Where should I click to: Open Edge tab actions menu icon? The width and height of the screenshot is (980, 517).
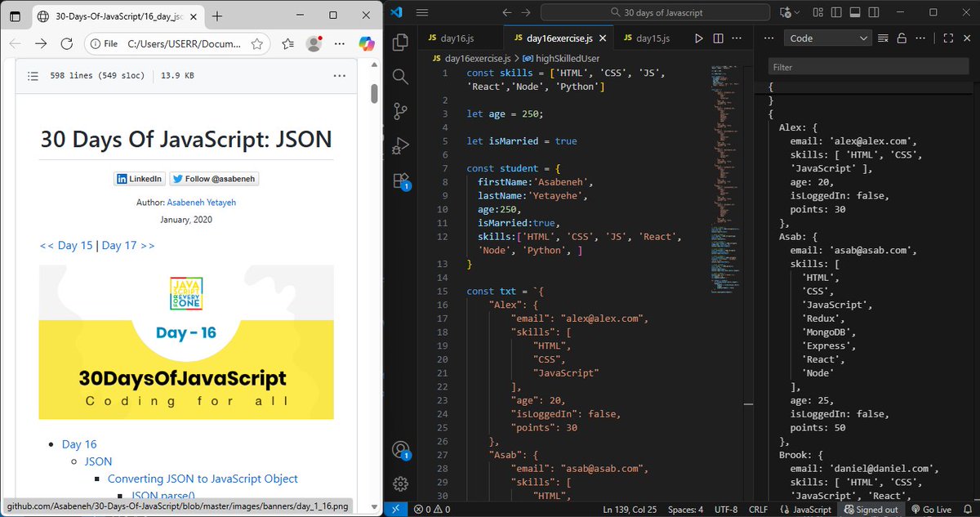point(16,16)
